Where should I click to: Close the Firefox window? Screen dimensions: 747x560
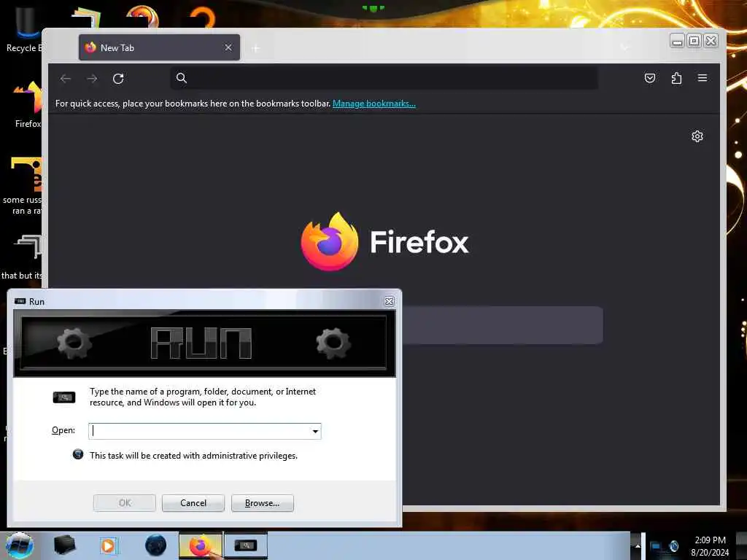[x=711, y=41]
